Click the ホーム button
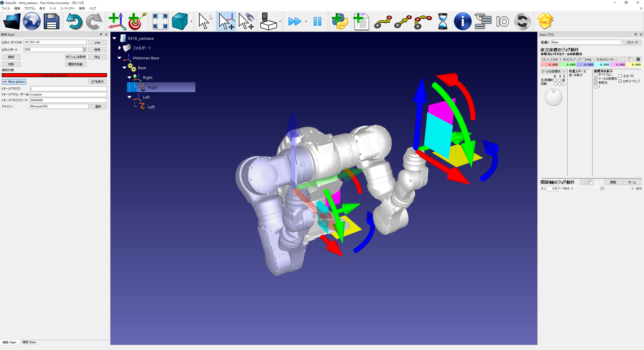Viewport: 644px width, 350px height. pos(632,182)
